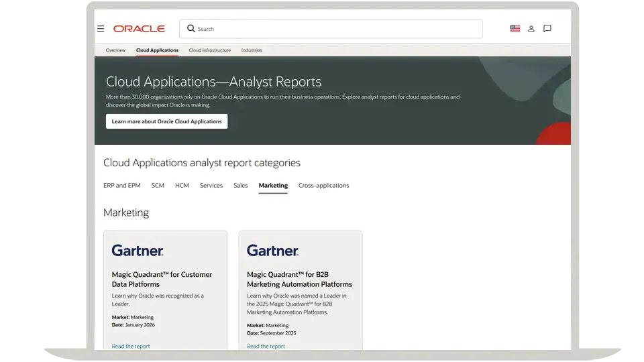Screen dimensions: 644x362
Task: Click Learn more about Oracle Cloud Applications
Action: [167, 121]
